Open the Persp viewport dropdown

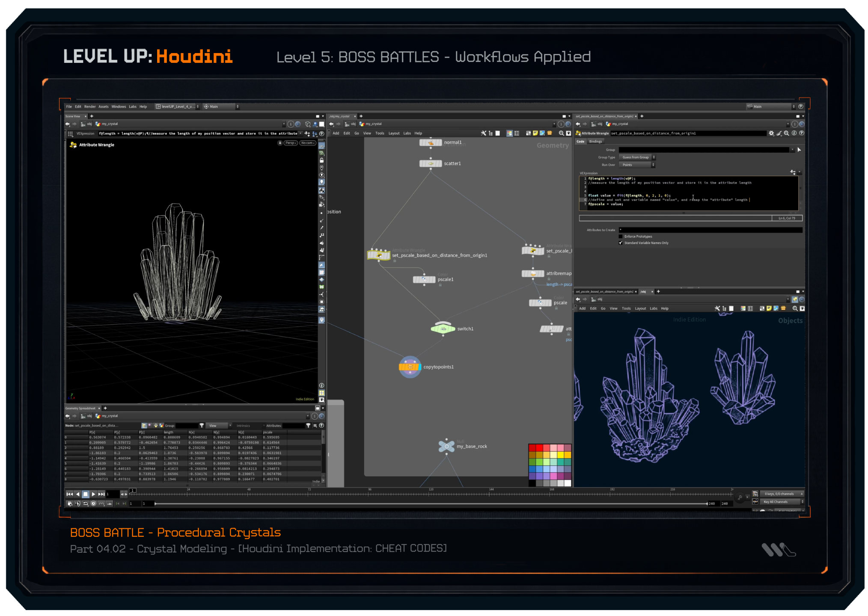coord(291,143)
